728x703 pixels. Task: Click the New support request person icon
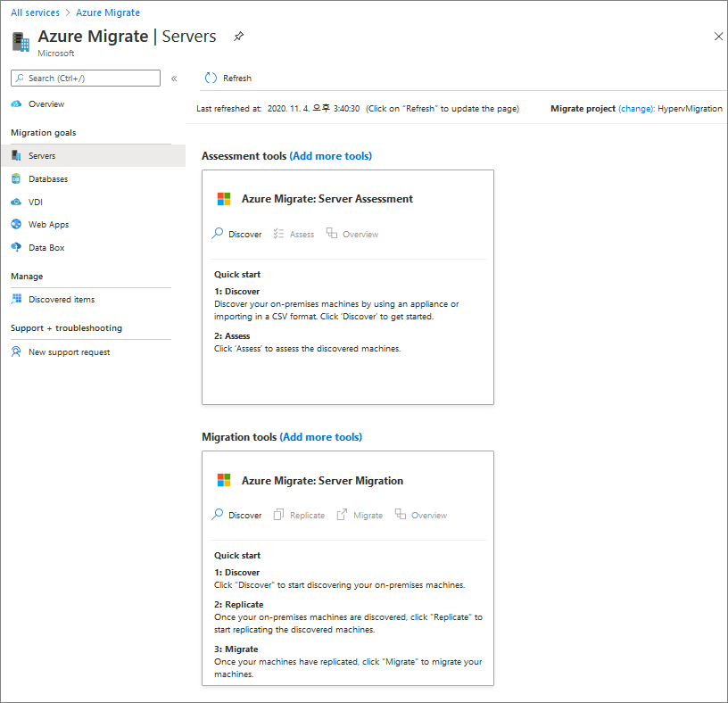(x=16, y=351)
